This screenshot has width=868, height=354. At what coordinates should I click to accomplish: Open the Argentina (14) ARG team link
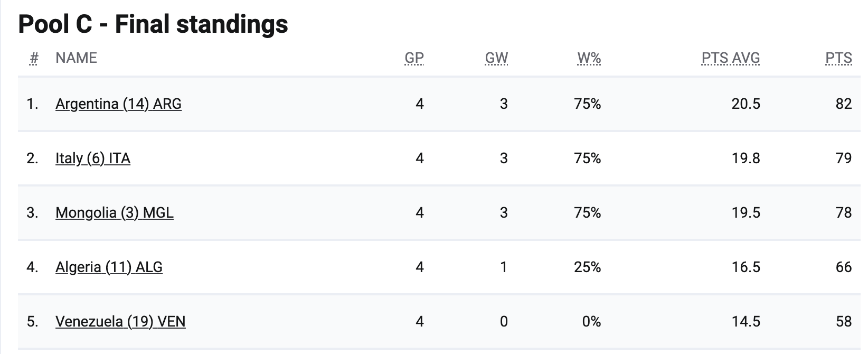tap(118, 104)
